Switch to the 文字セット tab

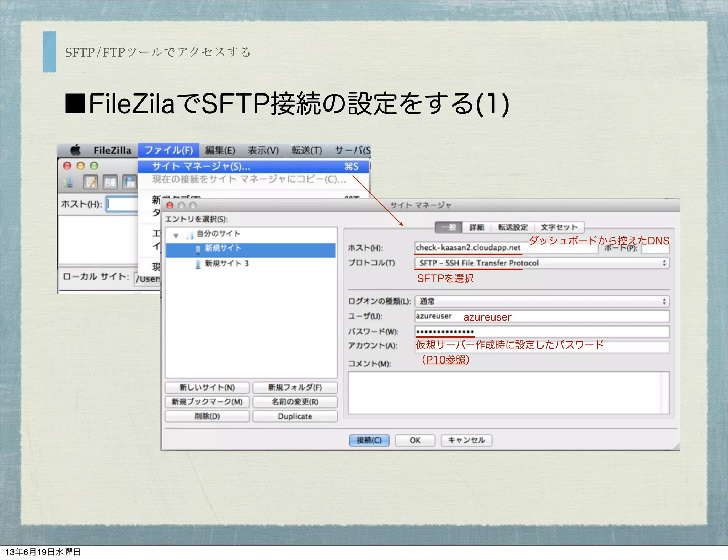tap(559, 227)
